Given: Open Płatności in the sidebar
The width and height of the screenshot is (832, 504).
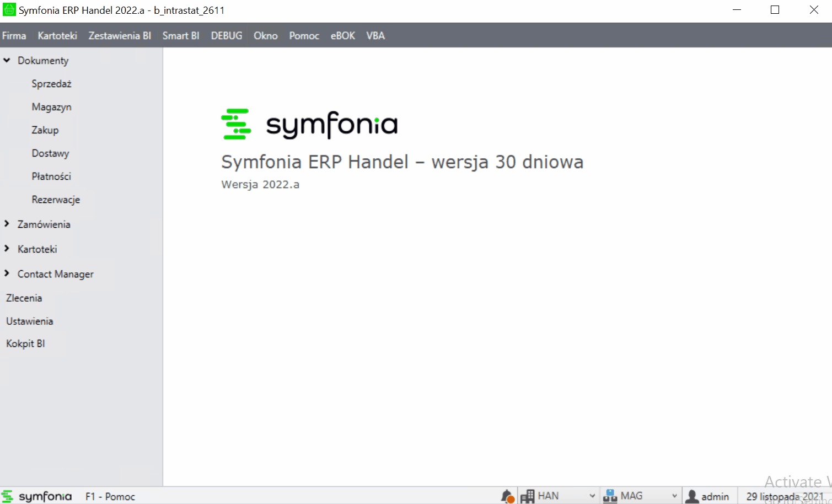Looking at the screenshot, I should [51, 176].
